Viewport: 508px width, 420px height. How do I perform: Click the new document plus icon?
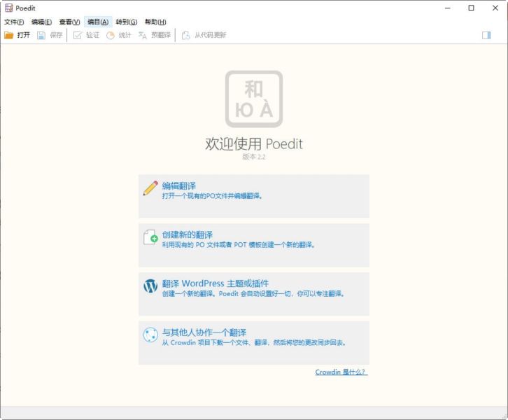tap(150, 237)
